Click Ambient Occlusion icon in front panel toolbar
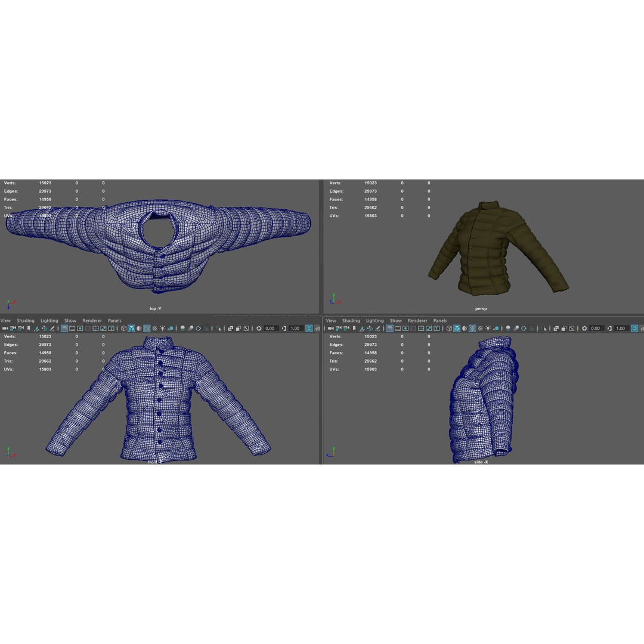 [x=183, y=328]
